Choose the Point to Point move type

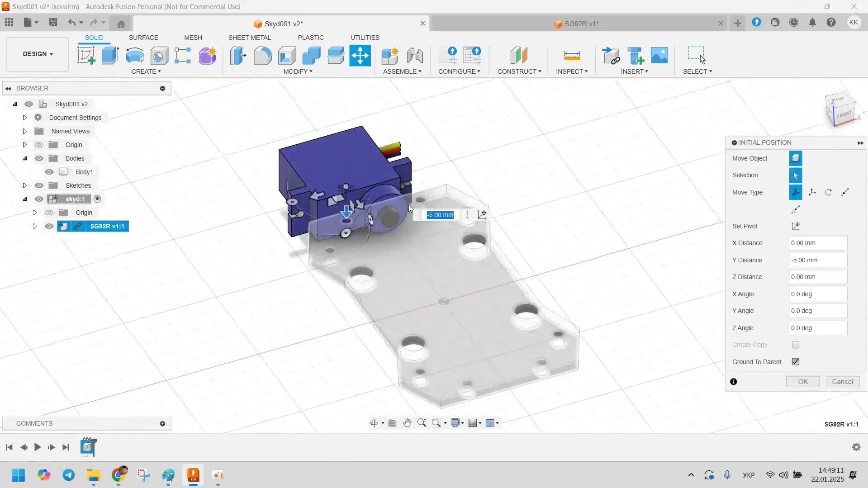(845, 192)
